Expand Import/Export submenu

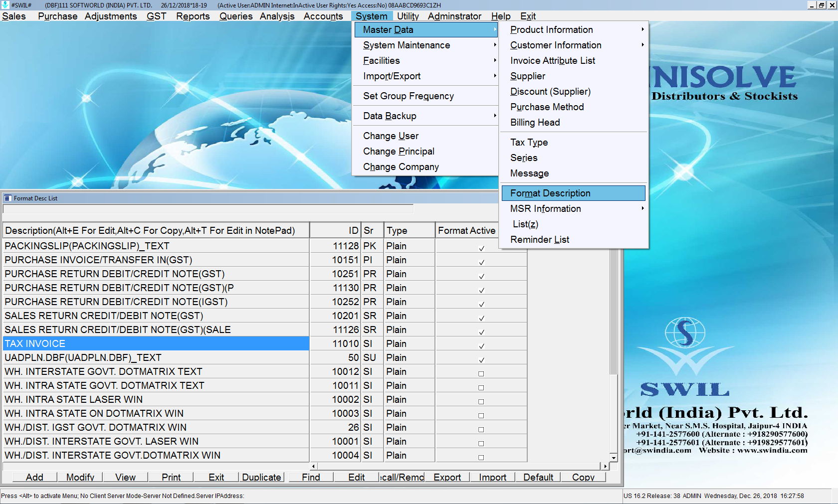click(426, 76)
